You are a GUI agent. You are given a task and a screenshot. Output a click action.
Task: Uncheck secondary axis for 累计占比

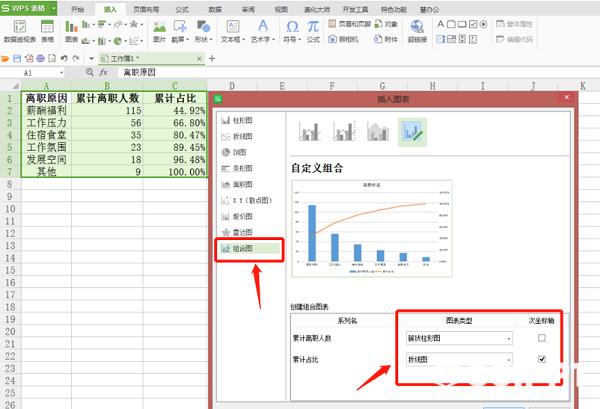tap(541, 359)
